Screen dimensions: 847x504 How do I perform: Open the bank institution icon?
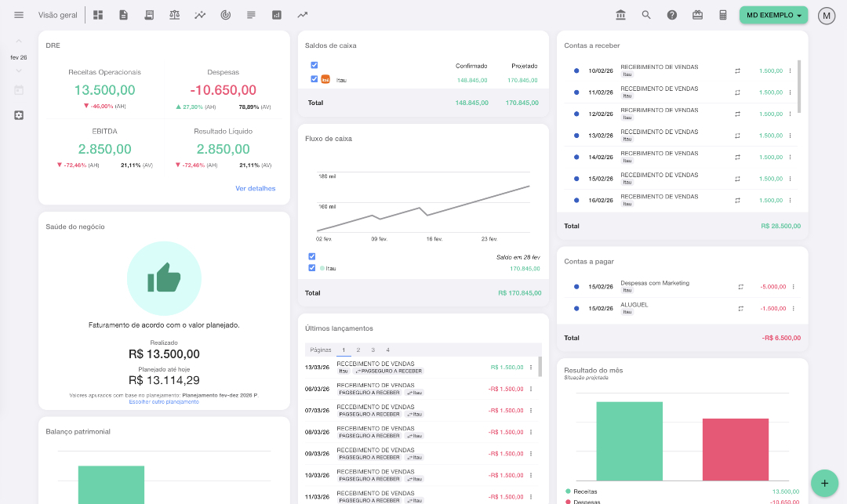(x=621, y=15)
